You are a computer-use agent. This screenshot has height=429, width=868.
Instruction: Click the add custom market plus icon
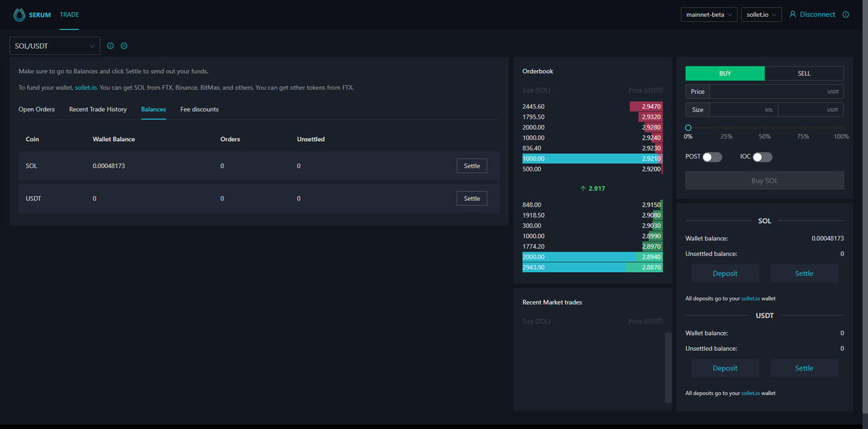[124, 46]
